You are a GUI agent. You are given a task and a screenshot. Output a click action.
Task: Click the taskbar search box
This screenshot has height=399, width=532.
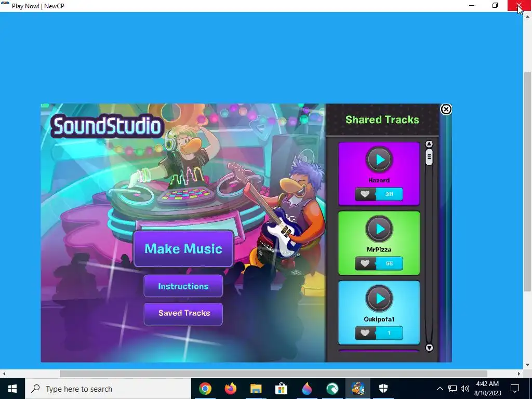point(108,389)
